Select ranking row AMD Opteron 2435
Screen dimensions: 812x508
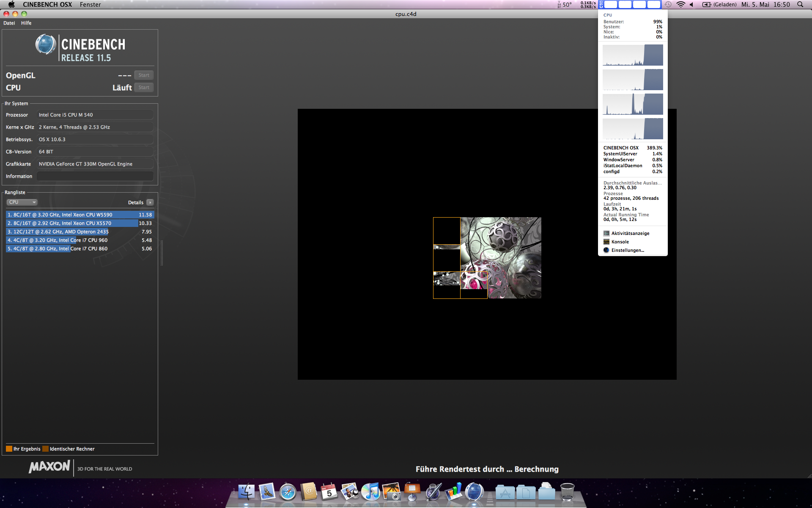[x=80, y=232]
